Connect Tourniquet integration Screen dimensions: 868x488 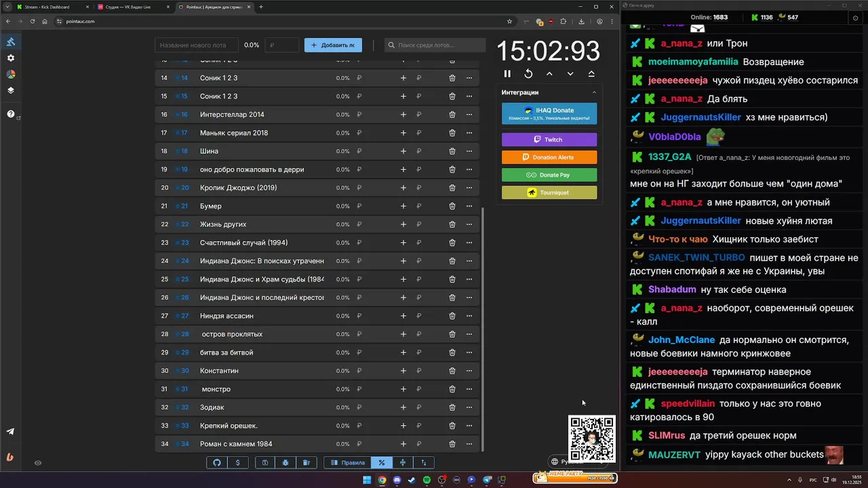pos(549,192)
